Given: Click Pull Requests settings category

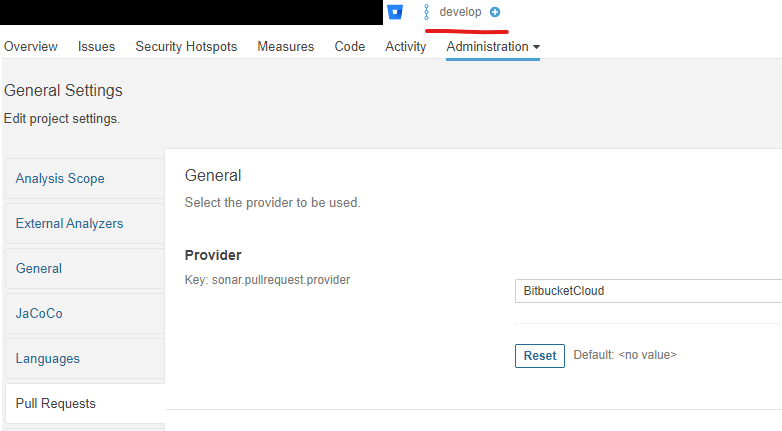Looking at the screenshot, I should (56, 404).
